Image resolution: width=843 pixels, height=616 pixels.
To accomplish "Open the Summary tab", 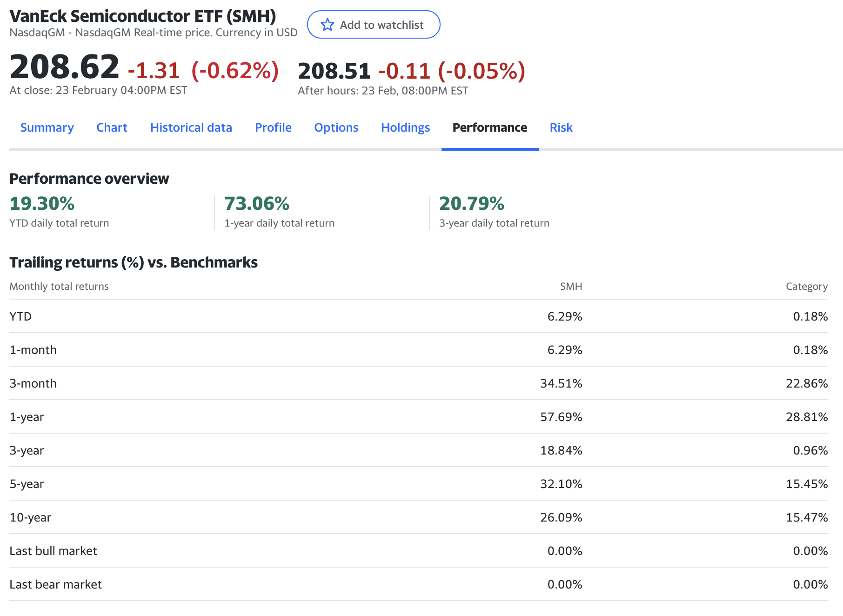I will tap(47, 127).
